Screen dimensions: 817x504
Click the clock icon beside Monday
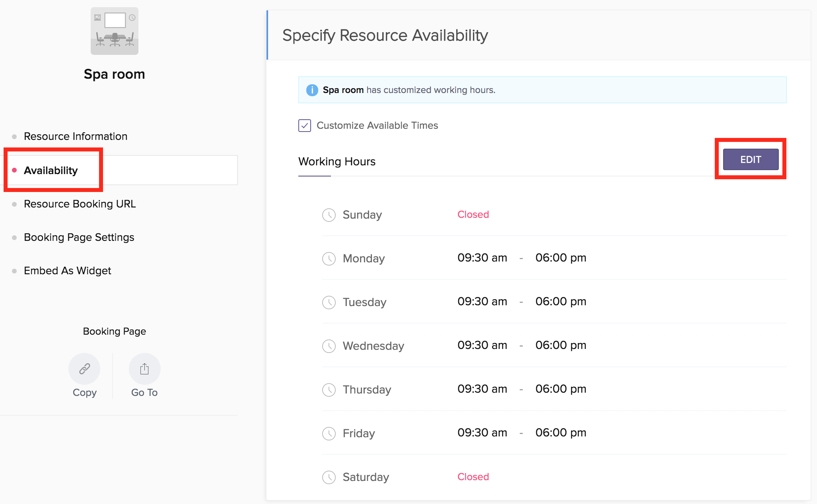click(x=329, y=259)
